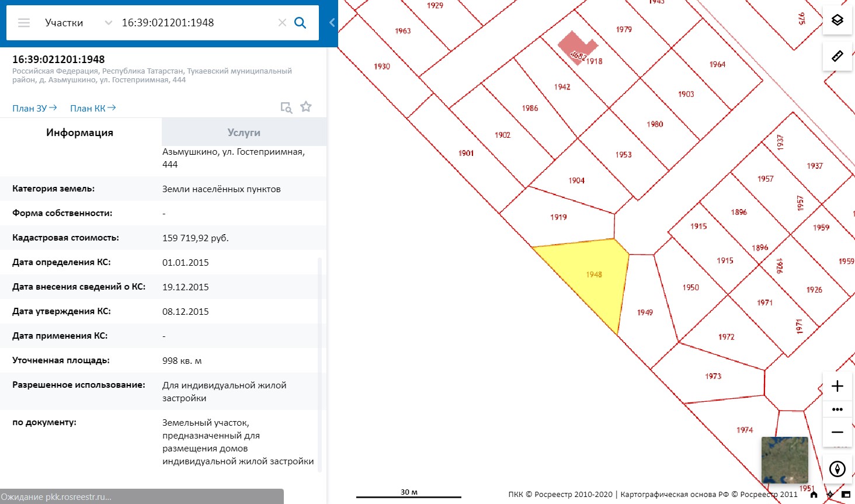Expand the Участки search type dropdown

(x=108, y=23)
